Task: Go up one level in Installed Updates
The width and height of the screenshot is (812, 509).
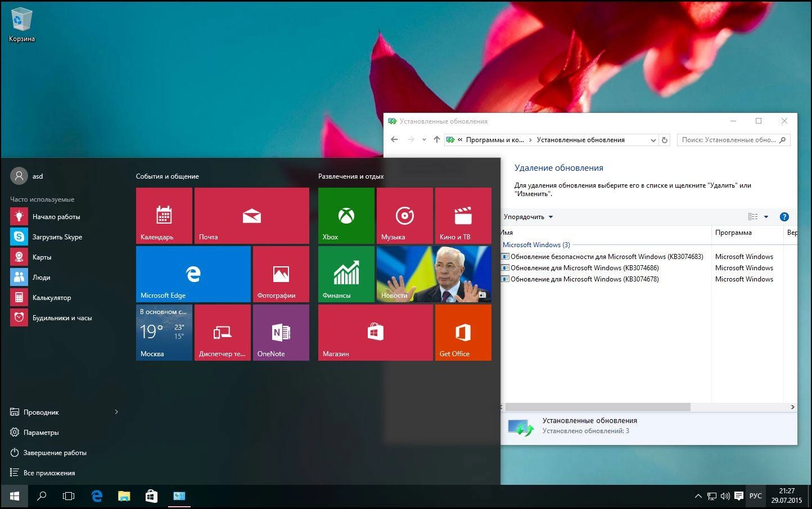Action: 437,140
